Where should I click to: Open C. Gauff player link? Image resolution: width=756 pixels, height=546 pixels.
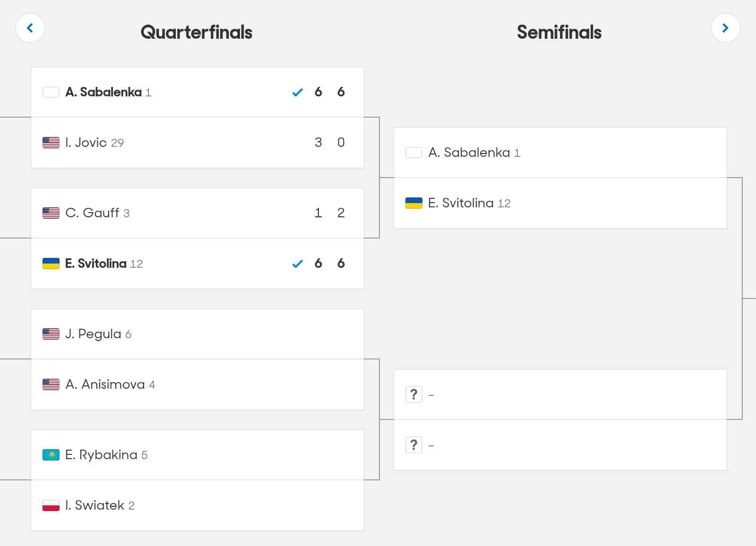pyautogui.click(x=92, y=213)
